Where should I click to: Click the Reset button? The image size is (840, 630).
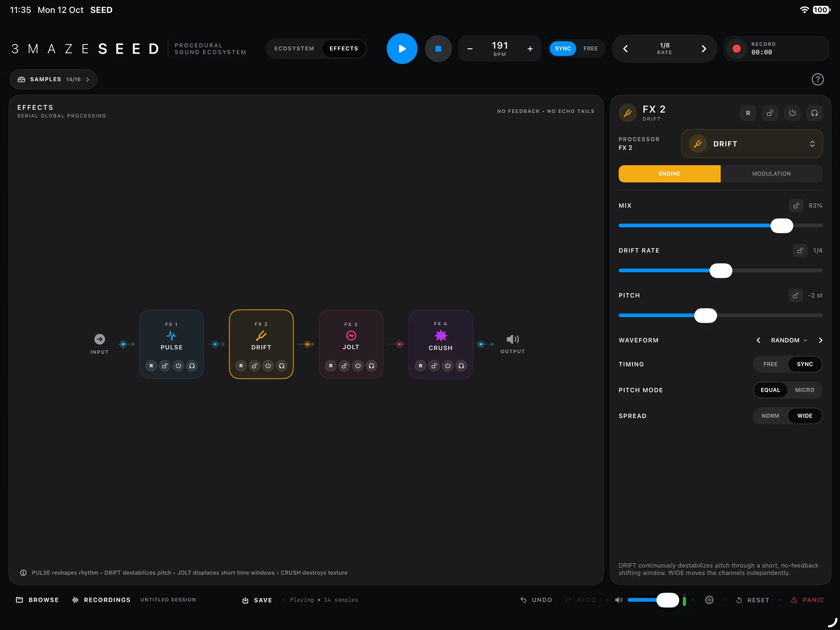pyautogui.click(x=753, y=600)
